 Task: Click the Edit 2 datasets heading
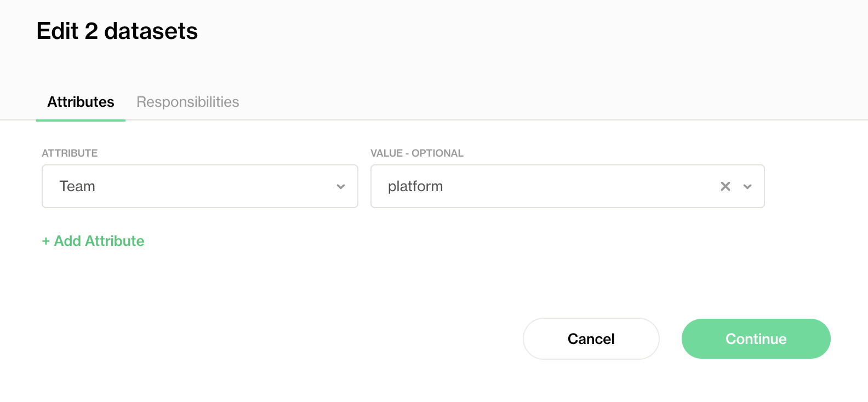(x=117, y=31)
